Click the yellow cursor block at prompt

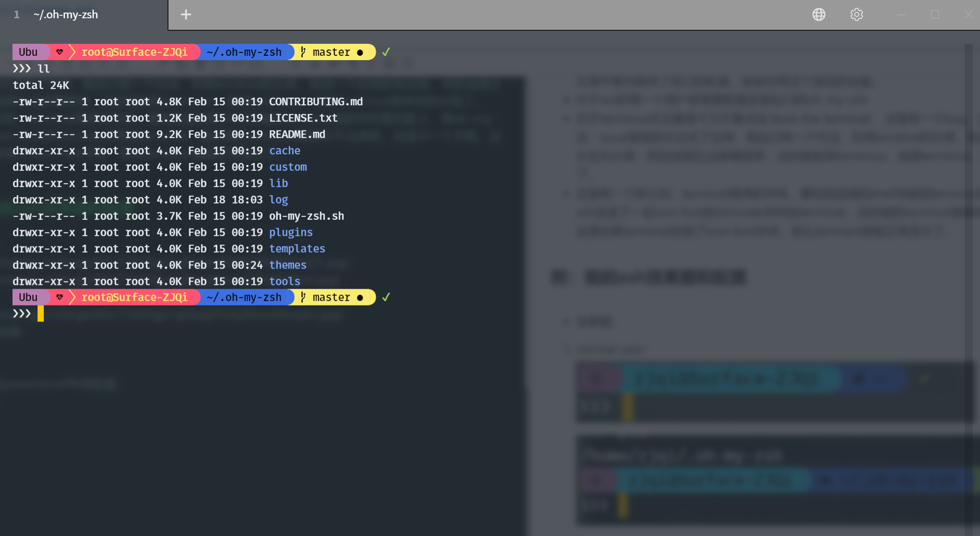click(40, 314)
